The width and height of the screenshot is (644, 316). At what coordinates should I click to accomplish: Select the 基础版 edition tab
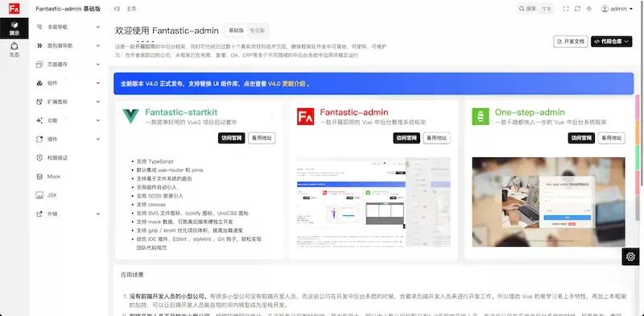[236, 31]
